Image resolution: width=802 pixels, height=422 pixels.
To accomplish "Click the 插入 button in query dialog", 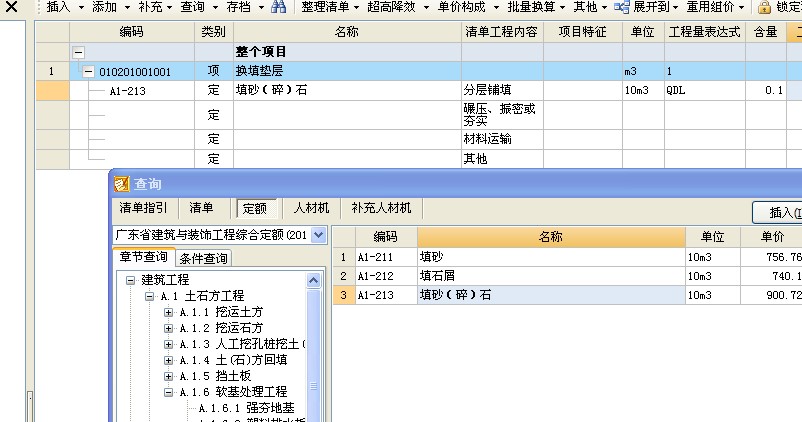I will click(778, 212).
